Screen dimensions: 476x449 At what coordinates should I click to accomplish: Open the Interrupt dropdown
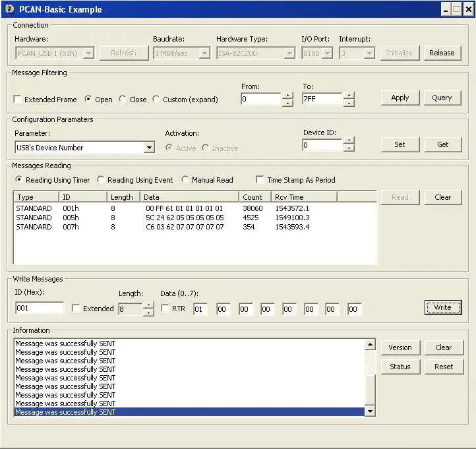click(369, 53)
